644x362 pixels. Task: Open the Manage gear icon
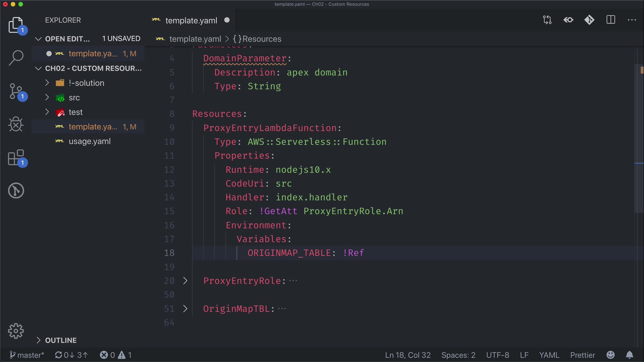16,331
